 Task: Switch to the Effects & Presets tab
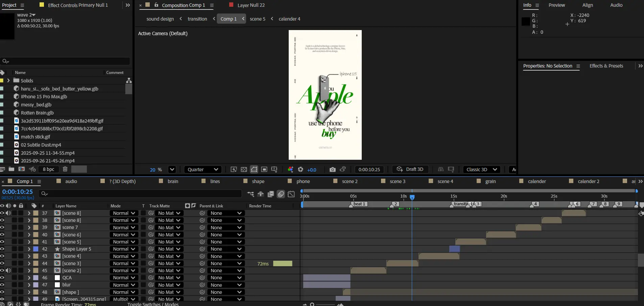point(606,66)
